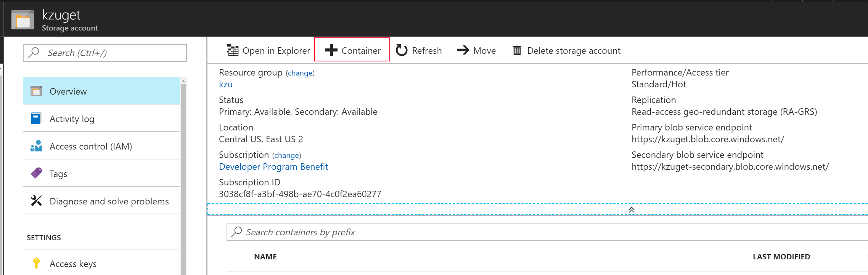
Task: Click the sidebar vertical scrollbar track
Action: (183, 179)
